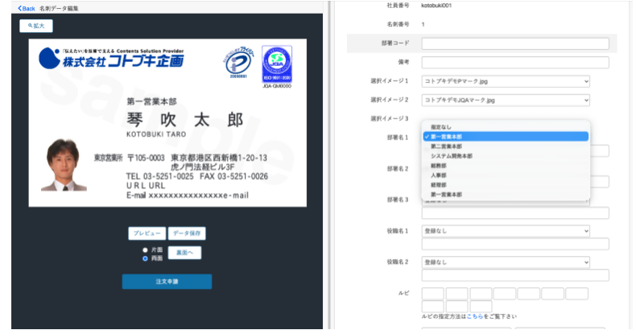
Task: Open the 選択イメージ1 dropdown
Action: [x=506, y=81]
